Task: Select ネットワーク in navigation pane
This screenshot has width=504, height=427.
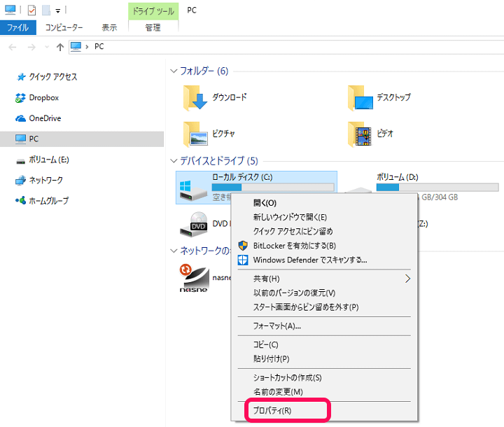Action: point(46,180)
